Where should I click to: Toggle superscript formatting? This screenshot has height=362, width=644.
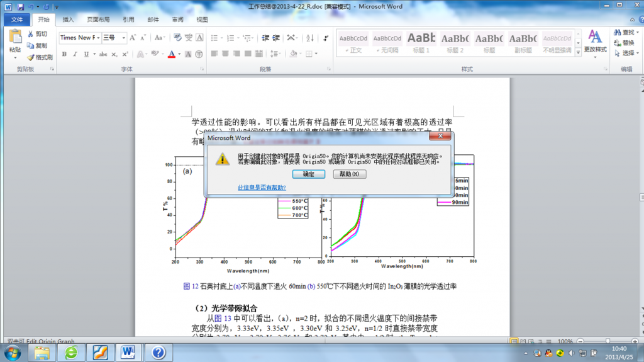125,54
